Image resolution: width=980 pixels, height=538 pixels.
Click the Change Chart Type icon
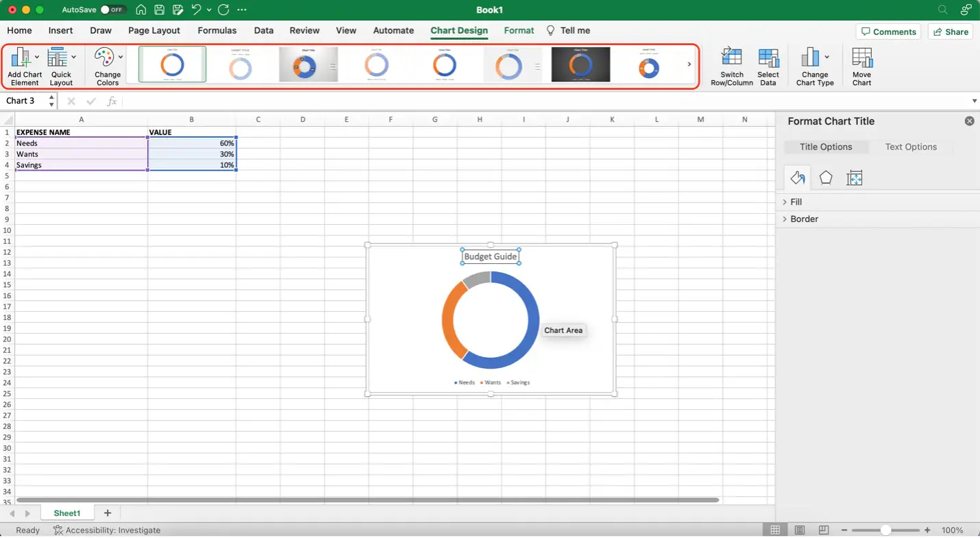click(811, 58)
